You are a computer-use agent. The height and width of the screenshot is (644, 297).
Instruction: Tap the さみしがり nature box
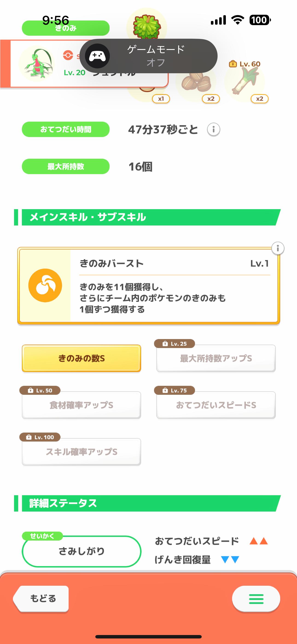[x=82, y=551]
